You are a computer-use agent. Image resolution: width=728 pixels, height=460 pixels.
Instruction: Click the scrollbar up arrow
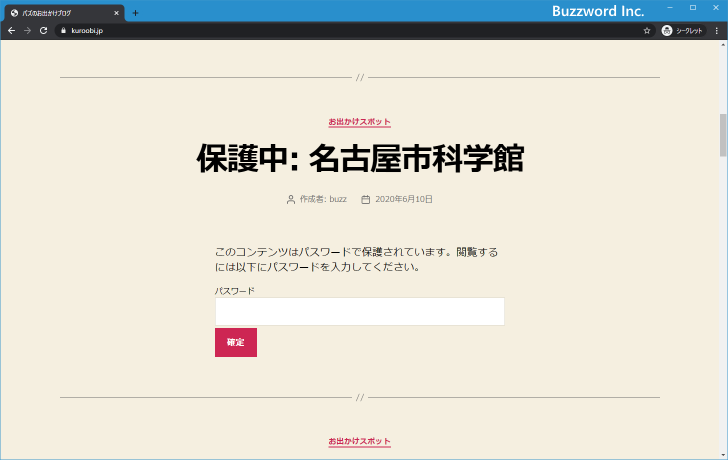click(x=723, y=45)
